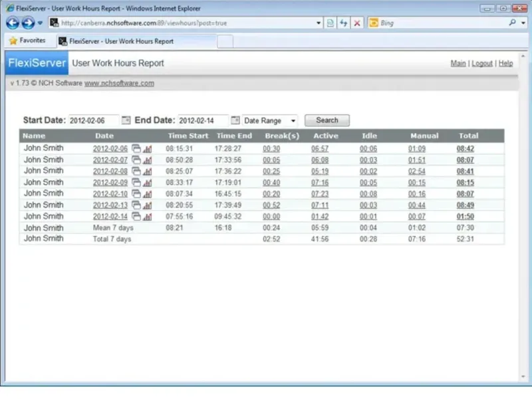Select time start 08:15:31 cell
The width and height of the screenshot is (532, 399).
pos(179,148)
